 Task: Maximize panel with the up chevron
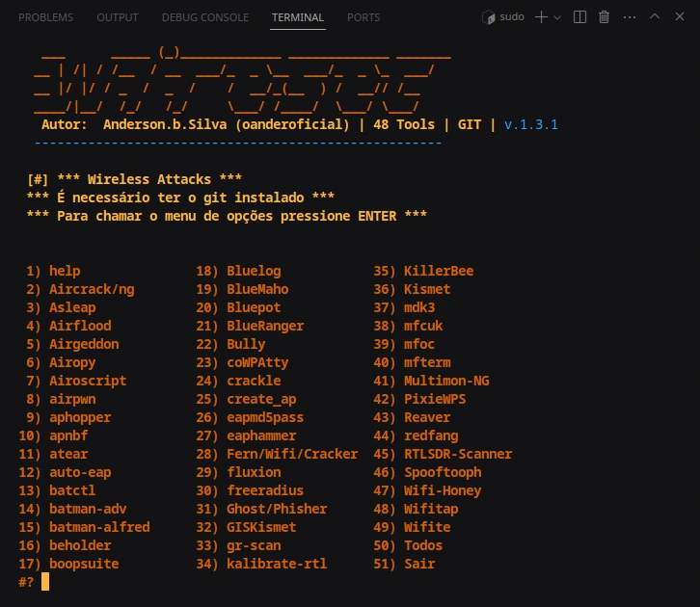coord(655,16)
